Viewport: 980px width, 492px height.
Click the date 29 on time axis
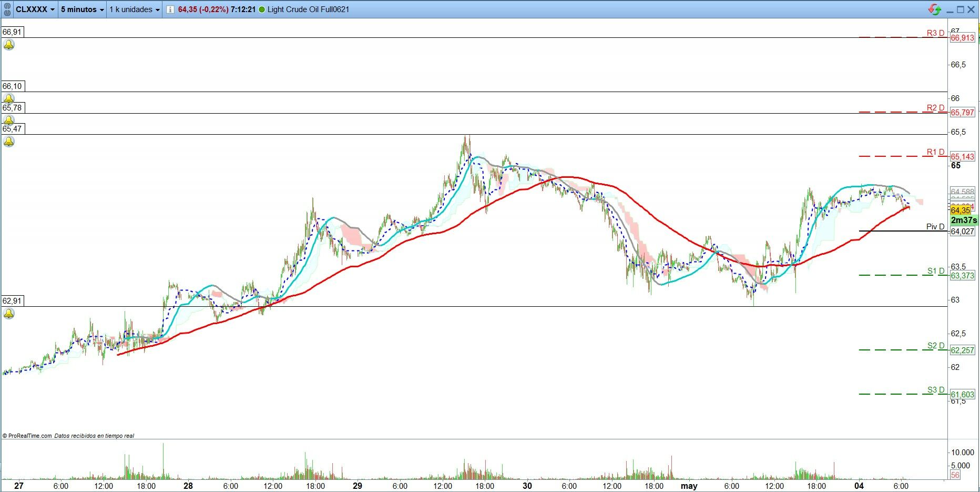coord(358,486)
